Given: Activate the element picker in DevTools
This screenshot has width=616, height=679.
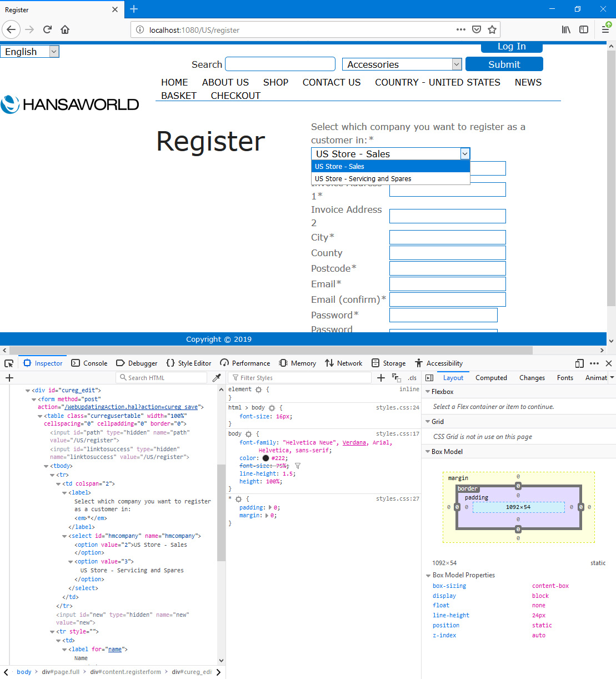Looking at the screenshot, I should point(9,363).
